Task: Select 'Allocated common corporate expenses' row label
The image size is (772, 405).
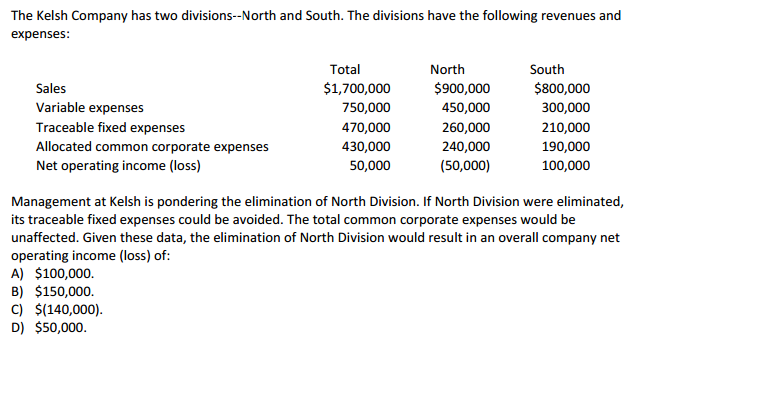Action: (x=152, y=147)
